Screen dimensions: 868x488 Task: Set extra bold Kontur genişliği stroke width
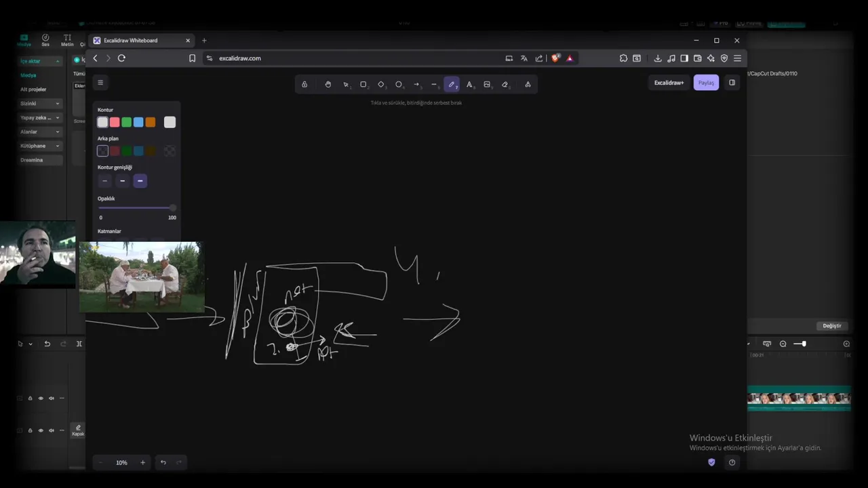[x=140, y=181]
